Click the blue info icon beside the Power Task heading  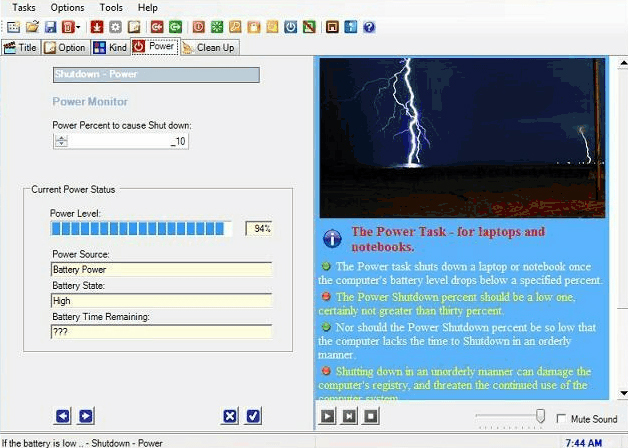pyautogui.click(x=332, y=239)
